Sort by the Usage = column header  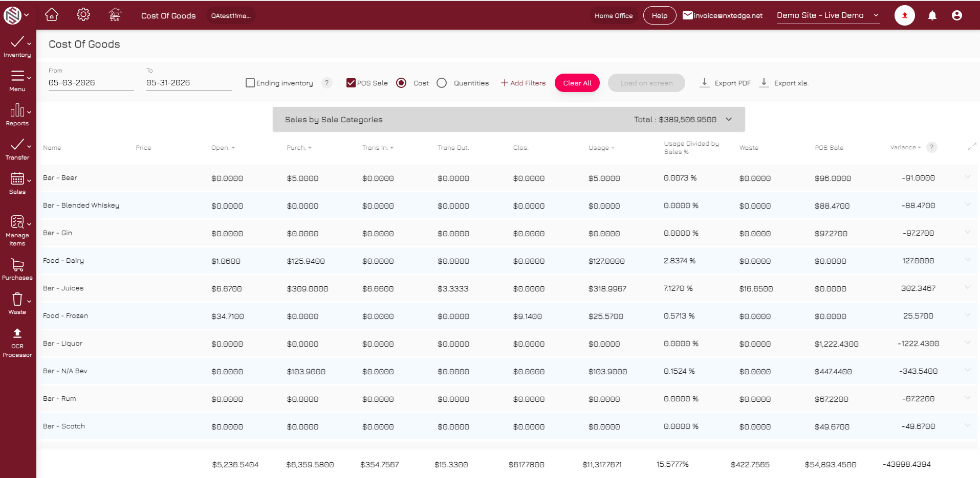click(x=601, y=148)
